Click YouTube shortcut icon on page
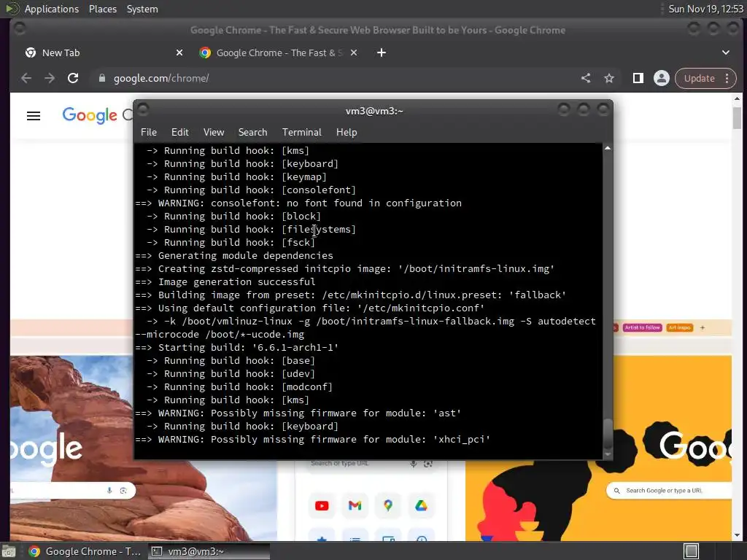Viewport: 747px width, 560px height. pos(322,506)
